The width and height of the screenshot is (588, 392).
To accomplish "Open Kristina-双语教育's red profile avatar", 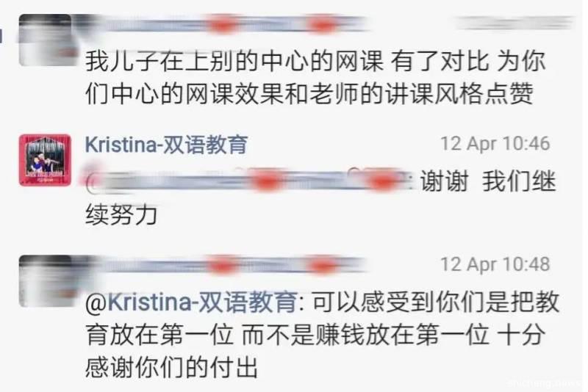I will 45,160.
